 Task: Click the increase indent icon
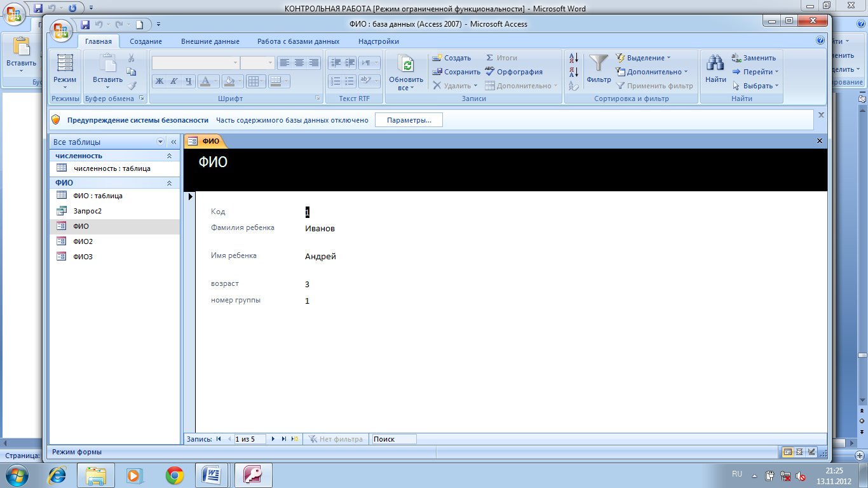(x=349, y=63)
